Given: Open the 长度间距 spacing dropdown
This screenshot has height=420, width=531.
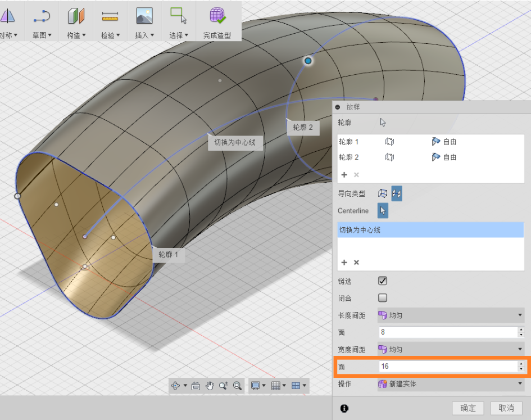Looking at the screenshot, I should (450, 315).
